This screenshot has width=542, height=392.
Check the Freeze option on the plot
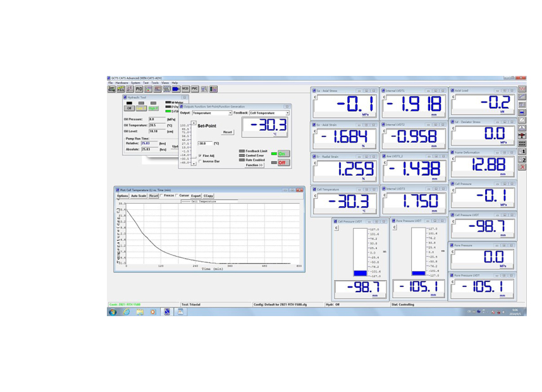coord(163,195)
